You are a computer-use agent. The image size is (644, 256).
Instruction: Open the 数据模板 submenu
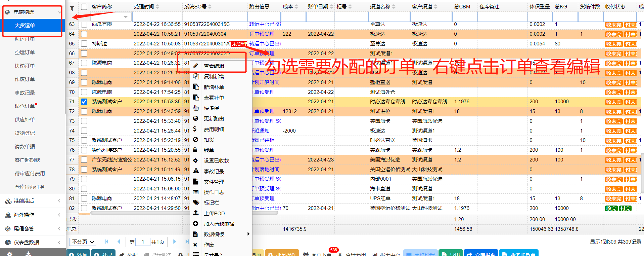tap(222, 234)
